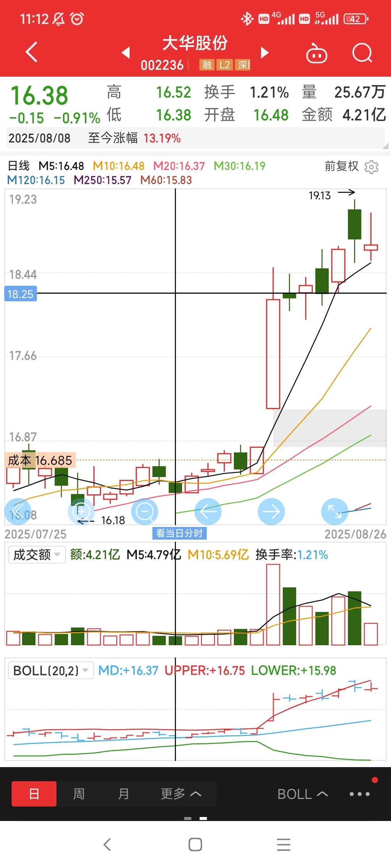
Task: Tap the zoom out chart button
Action: (x=145, y=511)
